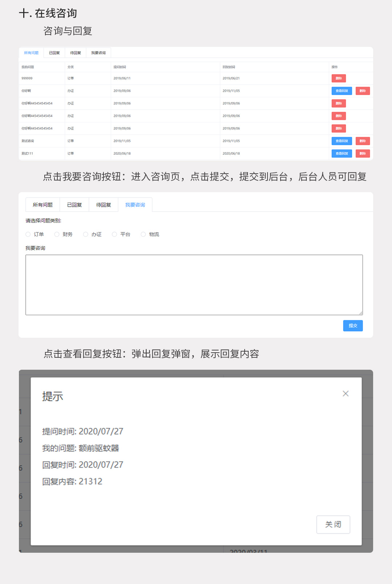
Task: Click 查看回复 in the 测试111 row
Action: pos(342,154)
